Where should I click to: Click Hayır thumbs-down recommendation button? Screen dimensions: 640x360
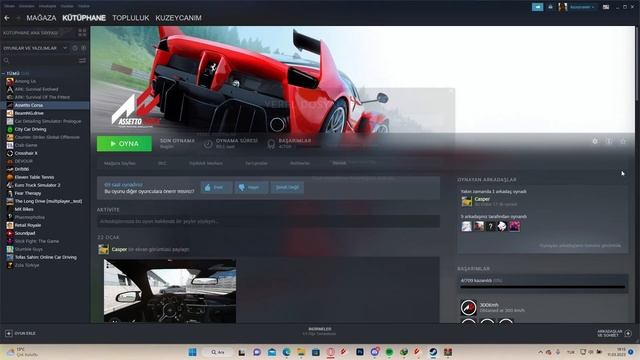tap(251, 187)
